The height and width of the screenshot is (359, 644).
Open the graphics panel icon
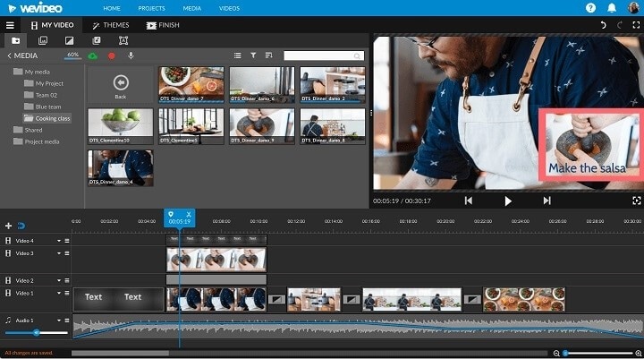[43, 40]
